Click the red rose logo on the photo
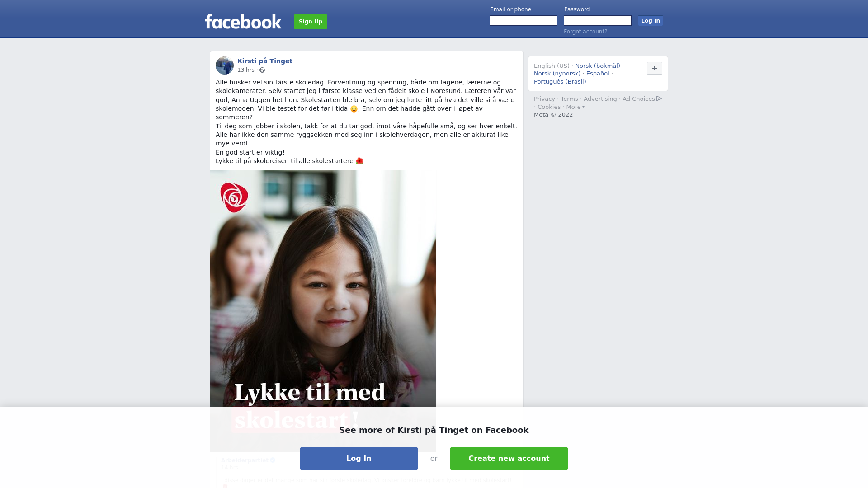 pos(234,197)
